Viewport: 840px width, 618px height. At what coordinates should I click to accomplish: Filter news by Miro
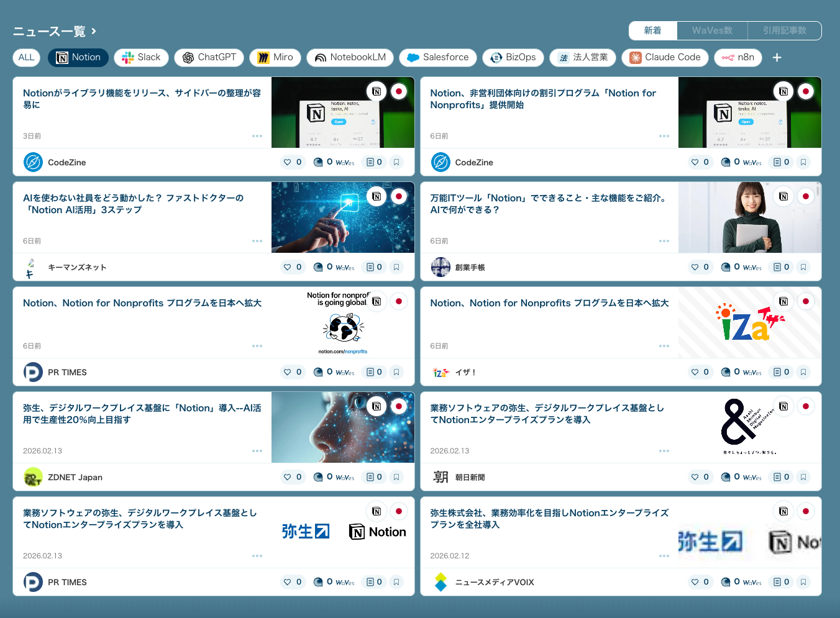point(275,58)
